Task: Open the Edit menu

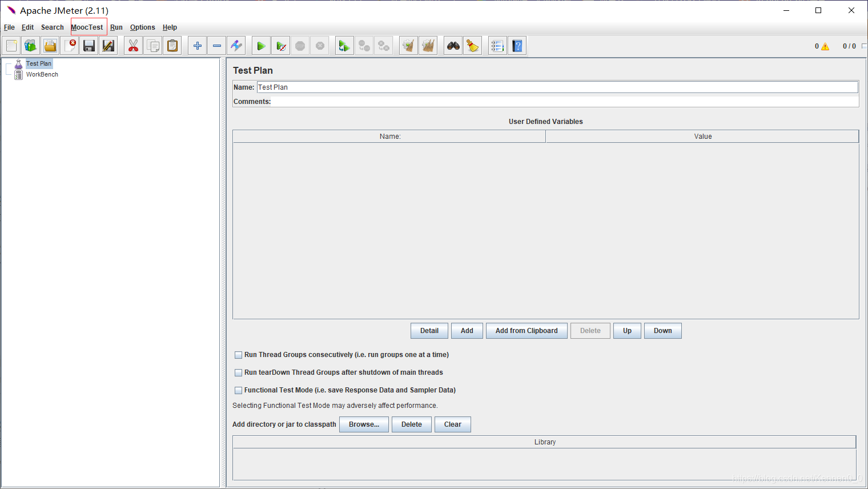Action: click(28, 27)
